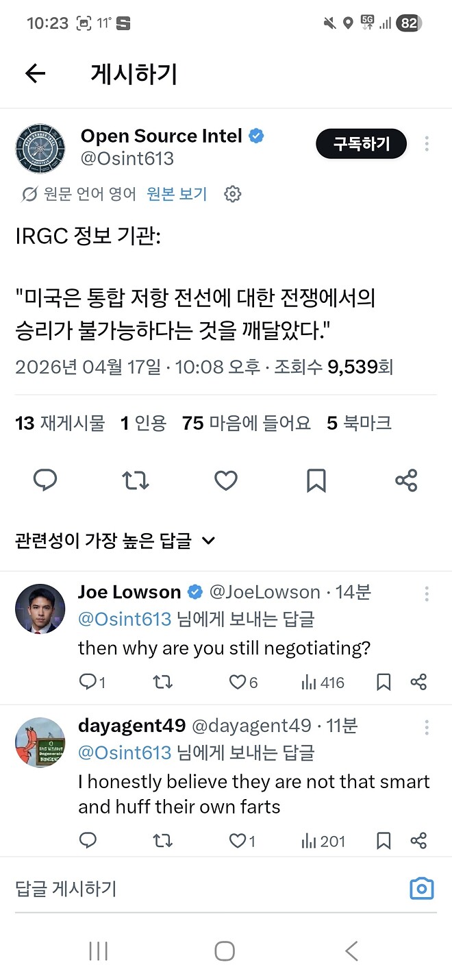This screenshot has height=980, width=452.
Task: Open the reply composer via speech bubble icon
Action: pos(45,480)
